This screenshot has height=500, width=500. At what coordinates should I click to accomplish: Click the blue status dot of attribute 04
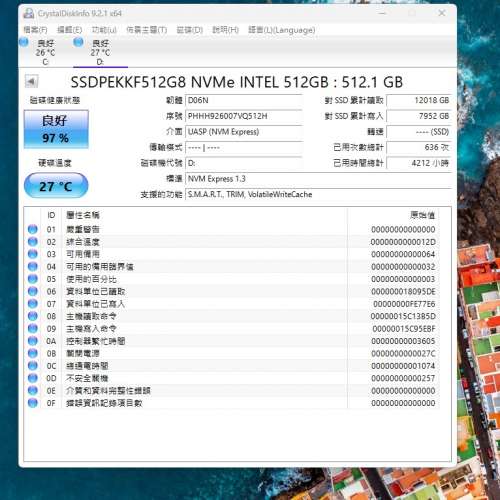click(x=33, y=266)
